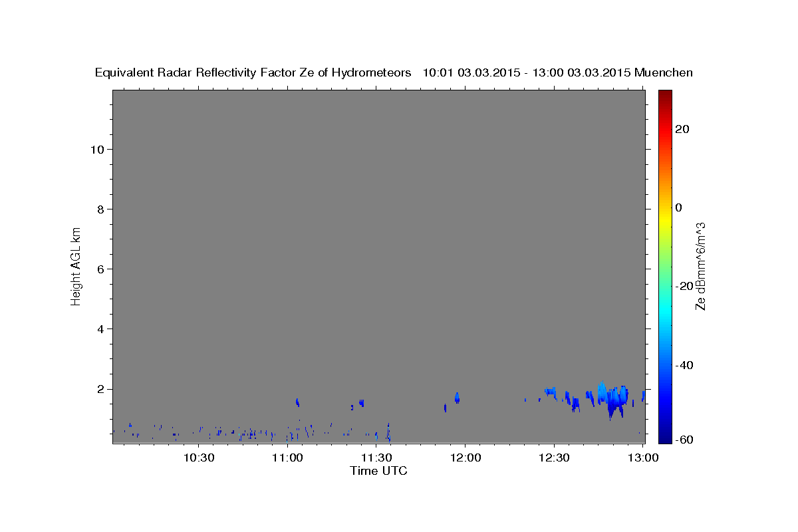
Task: Click the colorbar value '-20'
Action: pyautogui.click(x=684, y=287)
